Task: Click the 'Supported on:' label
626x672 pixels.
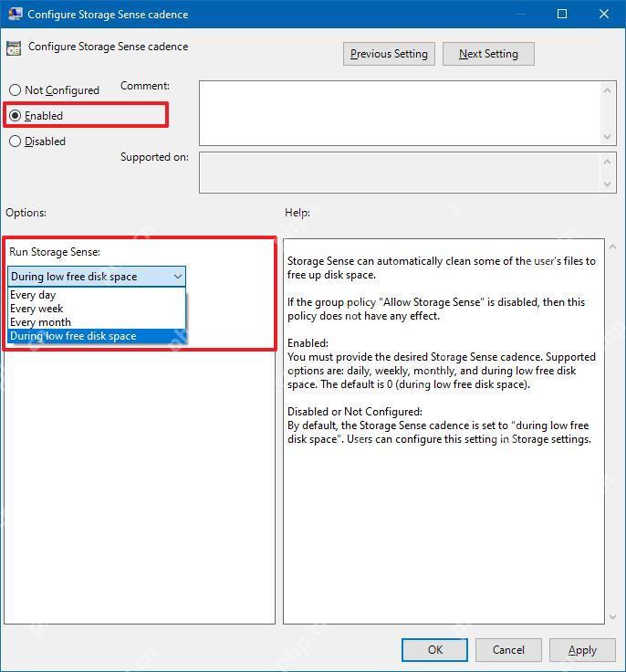Action: (154, 157)
